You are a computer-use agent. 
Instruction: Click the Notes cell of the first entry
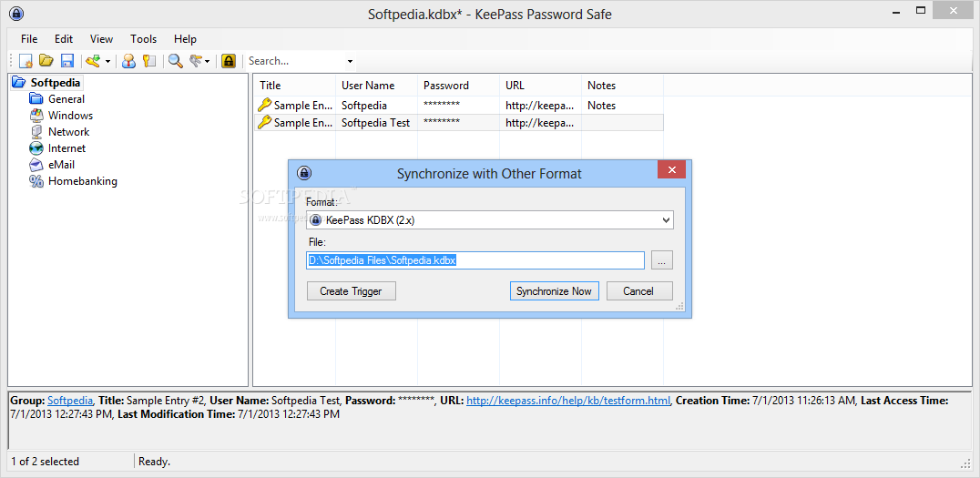point(622,106)
